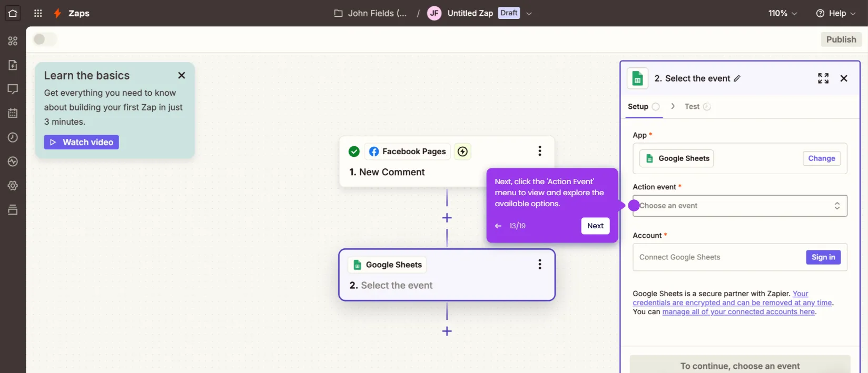The image size is (868, 373).
Task: Expand the step editor panel to fullscreen
Action: 823,78
